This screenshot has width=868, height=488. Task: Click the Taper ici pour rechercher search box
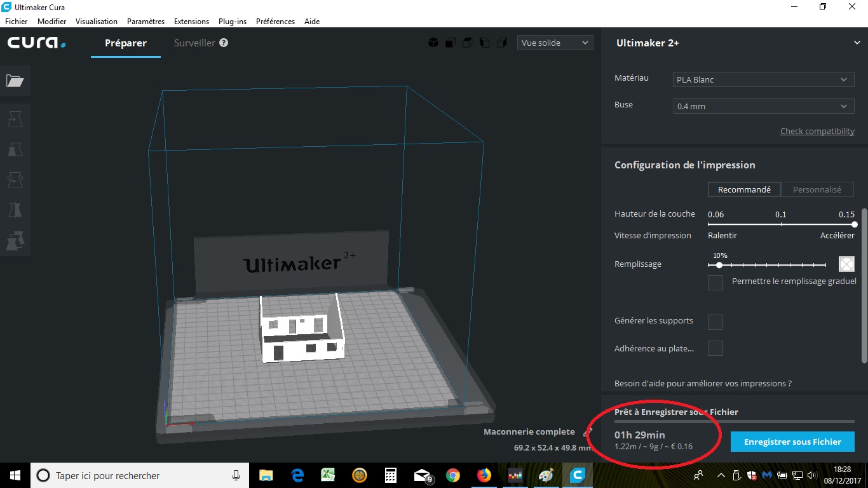[x=139, y=475]
